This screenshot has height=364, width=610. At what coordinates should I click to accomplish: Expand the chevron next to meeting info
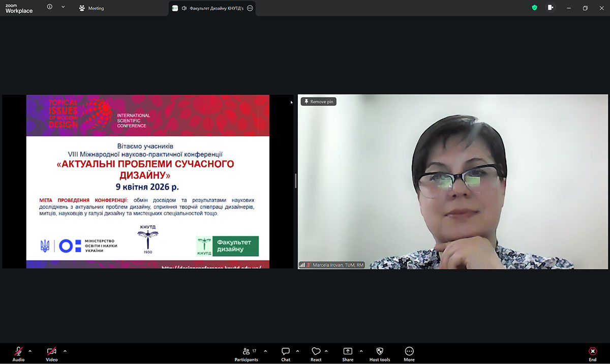[63, 7]
